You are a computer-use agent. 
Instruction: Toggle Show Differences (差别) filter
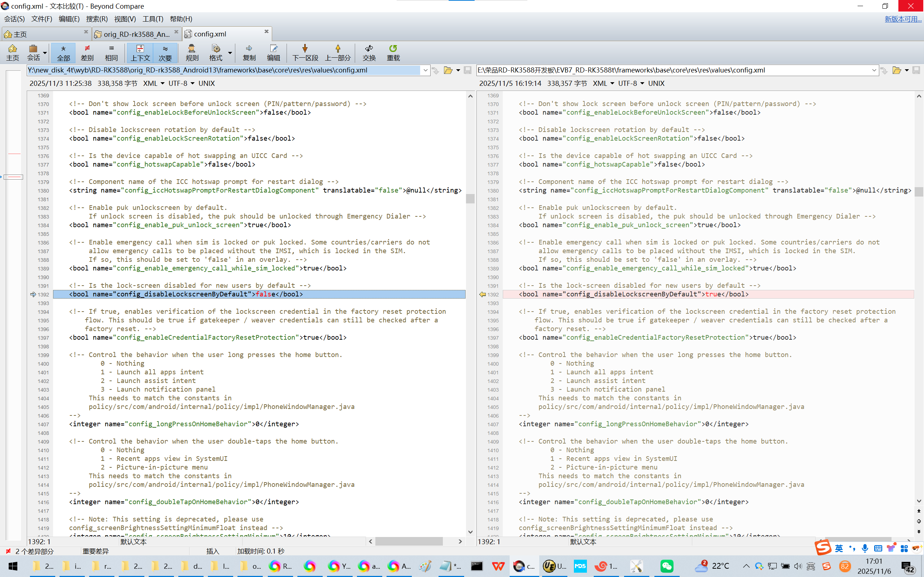[x=87, y=52]
